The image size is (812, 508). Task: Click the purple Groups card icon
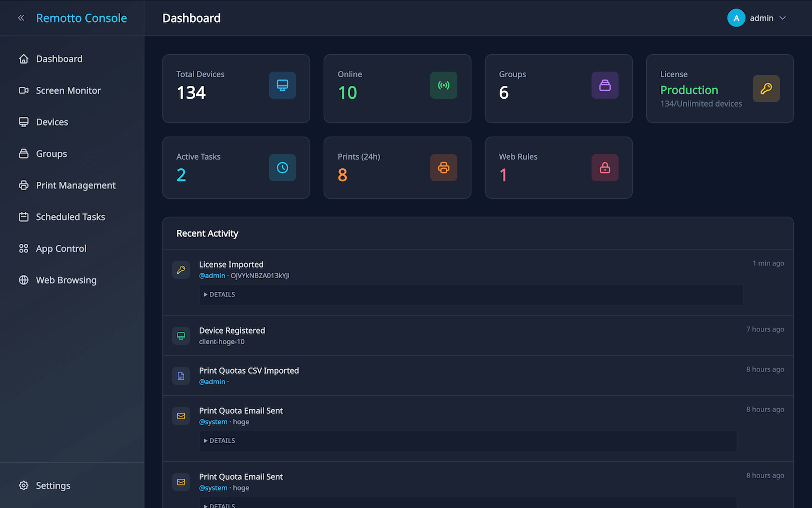coord(605,85)
